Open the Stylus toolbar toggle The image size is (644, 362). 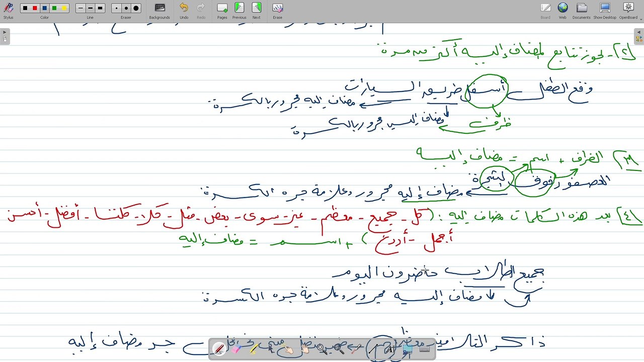click(8, 11)
